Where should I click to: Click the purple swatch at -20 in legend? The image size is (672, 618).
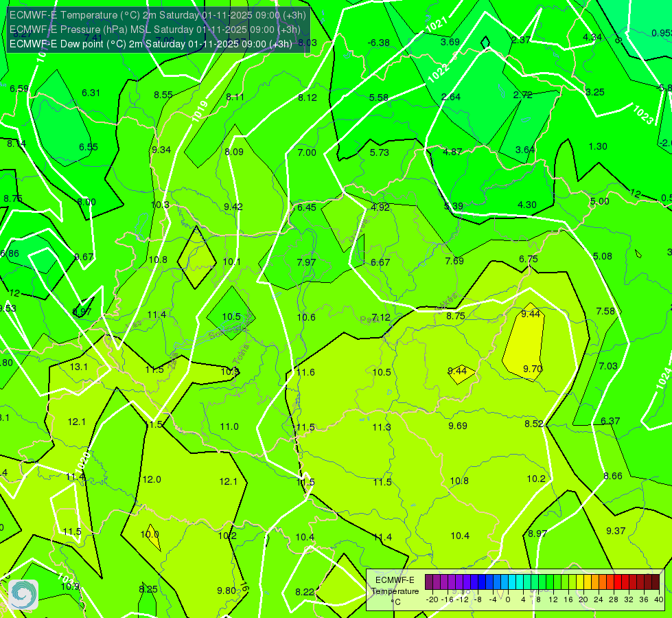(429, 582)
